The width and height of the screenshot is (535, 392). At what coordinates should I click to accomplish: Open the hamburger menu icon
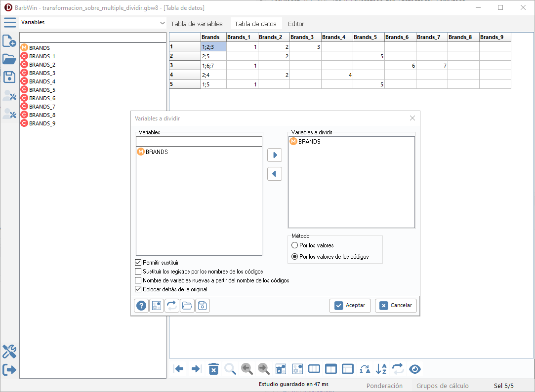[10, 22]
